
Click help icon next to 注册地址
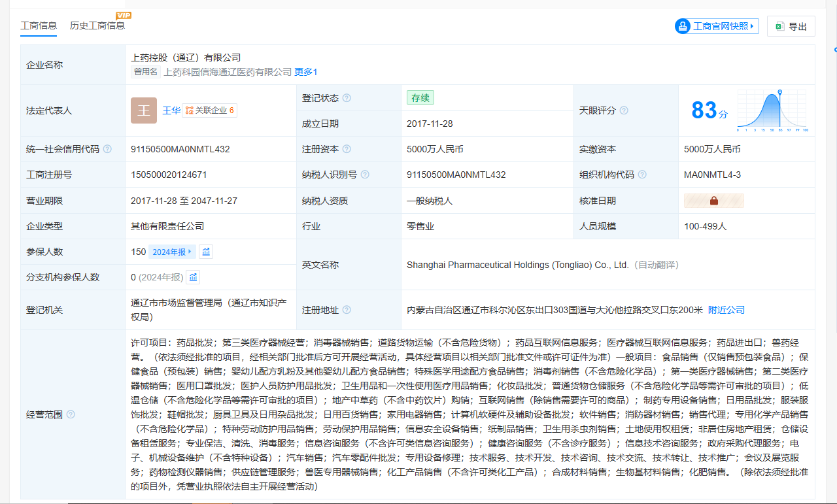click(x=347, y=310)
